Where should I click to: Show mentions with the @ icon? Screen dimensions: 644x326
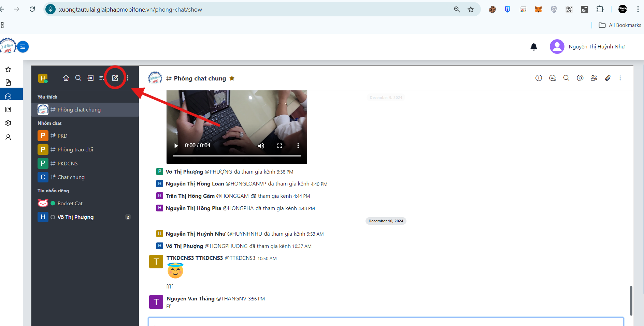pos(580,78)
